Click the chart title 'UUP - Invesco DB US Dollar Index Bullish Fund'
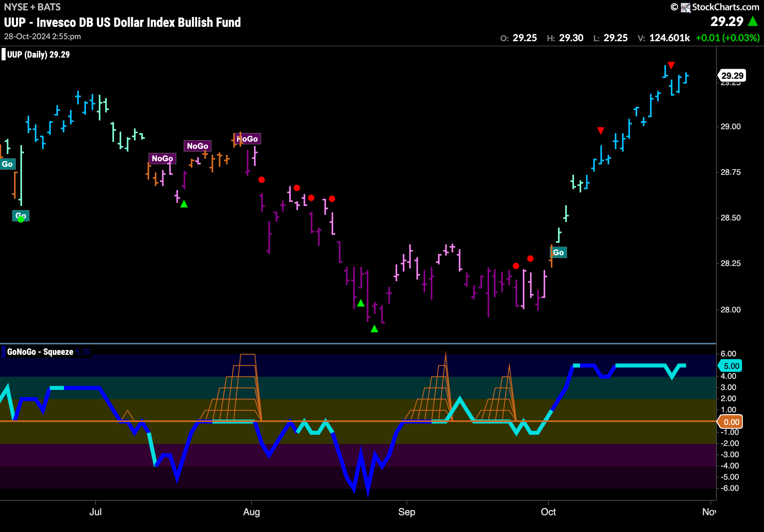Image resolution: width=764 pixels, height=532 pixels. [x=122, y=22]
